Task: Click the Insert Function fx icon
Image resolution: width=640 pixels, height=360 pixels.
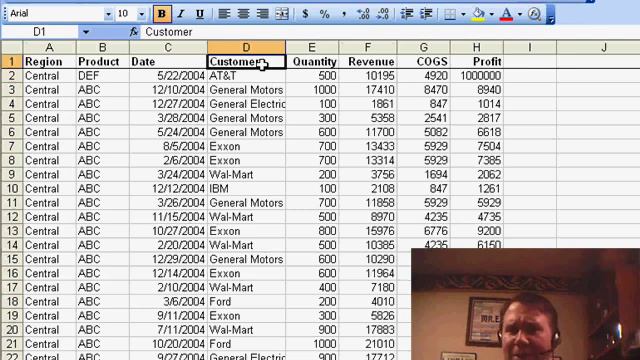Action: [x=133, y=32]
